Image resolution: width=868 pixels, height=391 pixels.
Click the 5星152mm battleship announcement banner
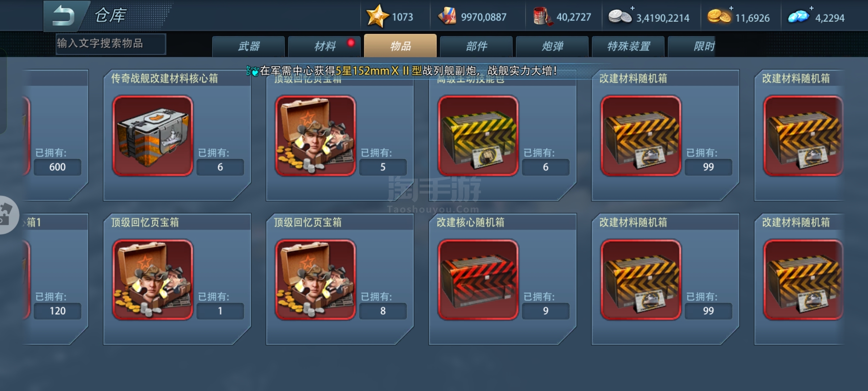pyautogui.click(x=402, y=71)
